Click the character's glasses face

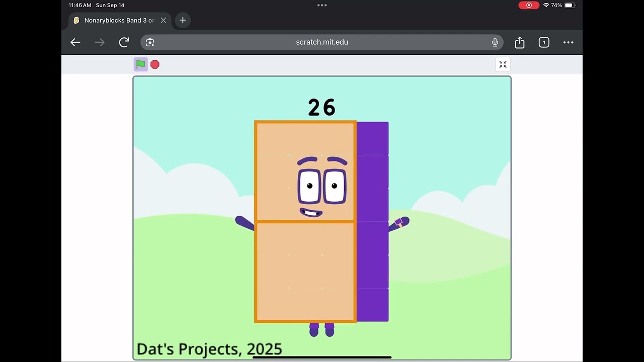tap(322, 186)
